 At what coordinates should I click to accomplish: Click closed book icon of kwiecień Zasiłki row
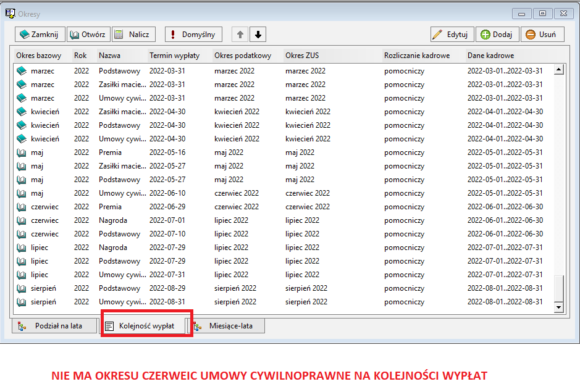click(x=22, y=111)
